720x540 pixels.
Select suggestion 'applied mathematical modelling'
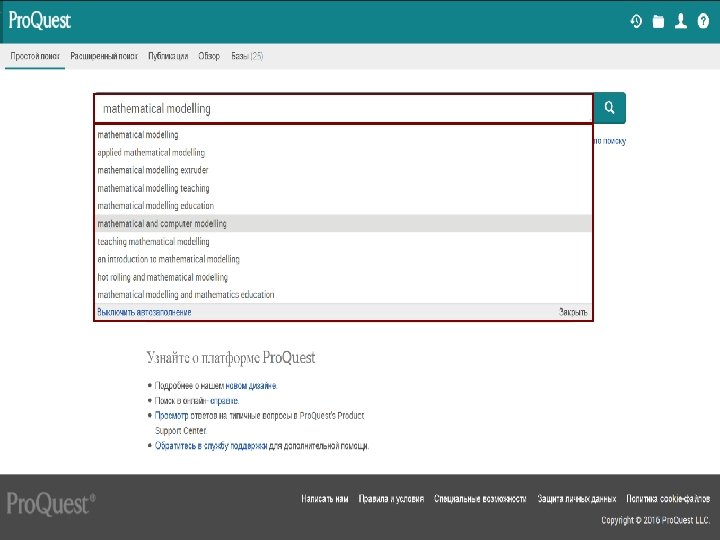coord(343,152)
